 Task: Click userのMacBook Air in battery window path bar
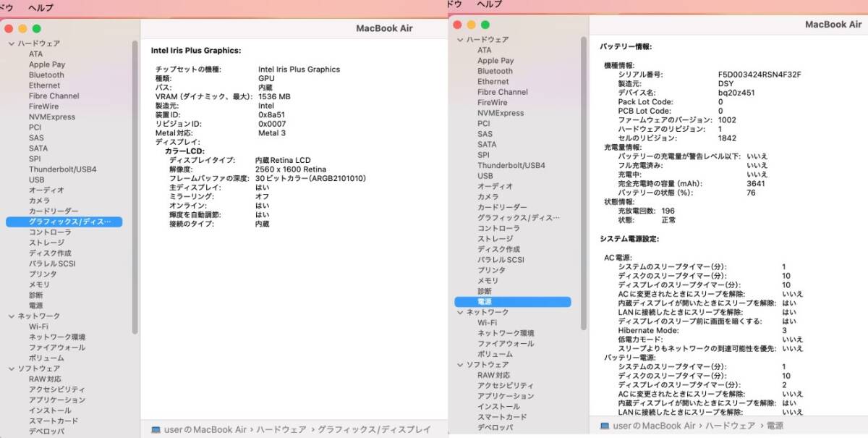click(655, 426)
